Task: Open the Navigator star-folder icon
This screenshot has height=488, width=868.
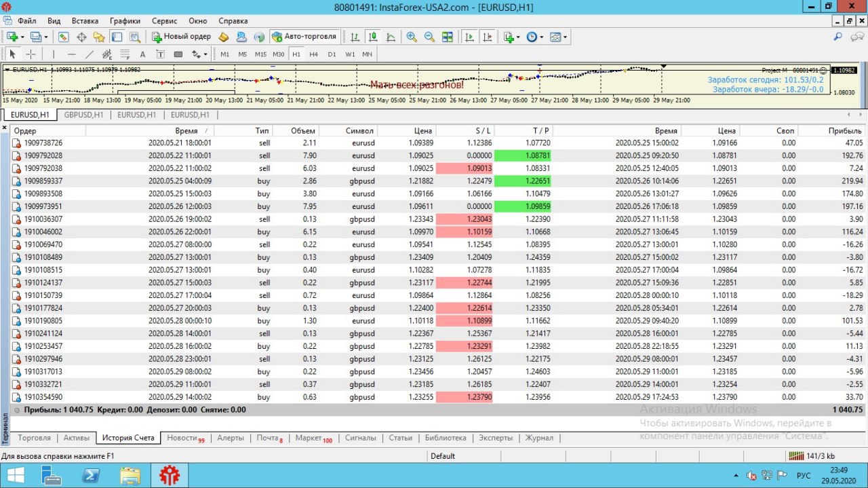Action: 99,37
